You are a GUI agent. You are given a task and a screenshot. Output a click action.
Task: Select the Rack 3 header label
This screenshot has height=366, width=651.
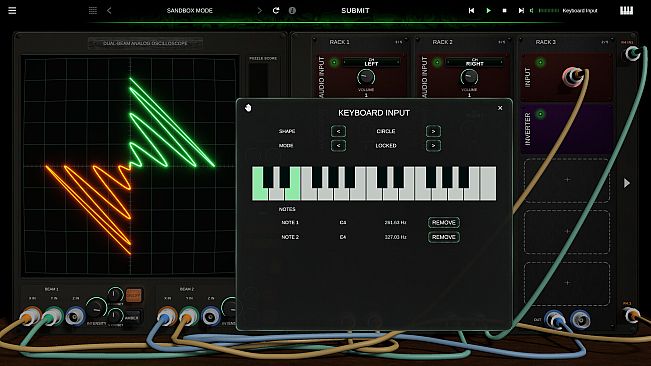pyautogui.click(x=545, y=42)
